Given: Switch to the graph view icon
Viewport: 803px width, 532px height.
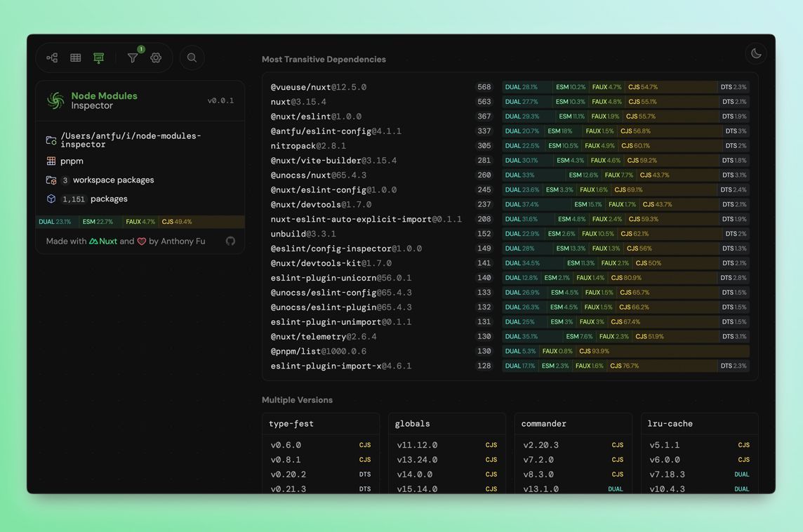Looking at the screenshot, I should coord(52,58).
